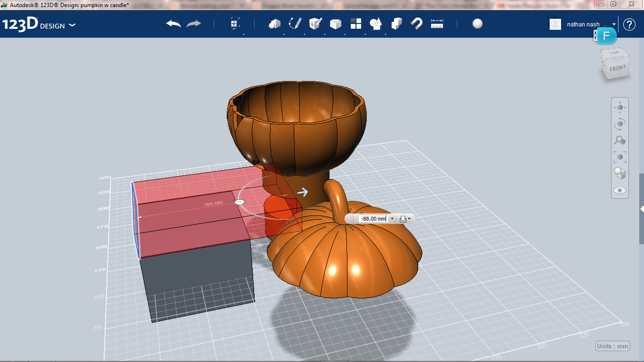The image size is (644, 362).
Task: Select the Measure ruler tool
Action: [x=437, y=24]
